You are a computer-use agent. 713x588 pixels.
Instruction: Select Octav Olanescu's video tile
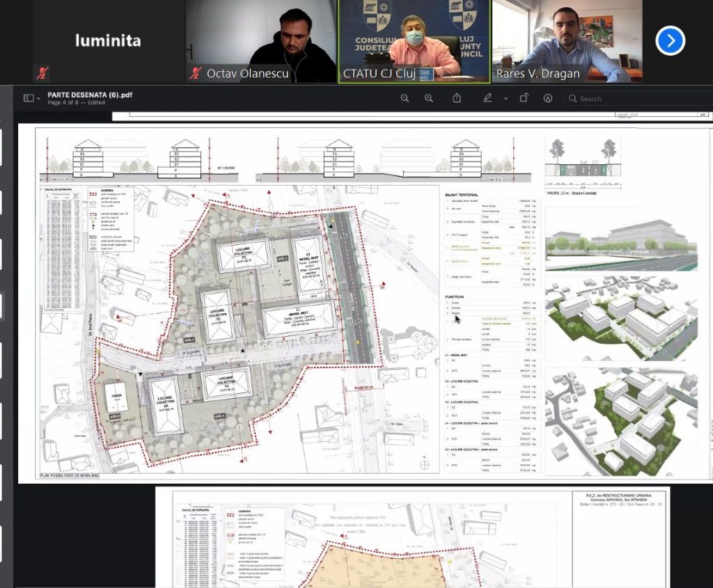click(x=261, y=41)
